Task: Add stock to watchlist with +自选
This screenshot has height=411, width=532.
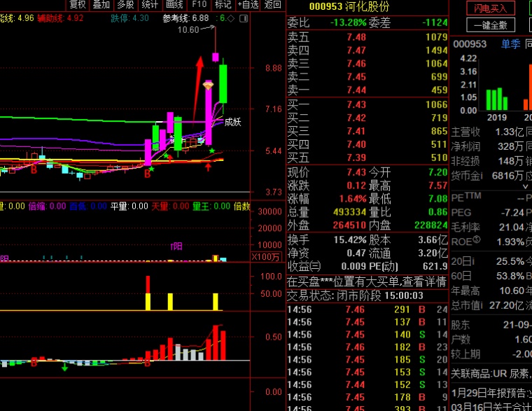Action: point(248,5)
